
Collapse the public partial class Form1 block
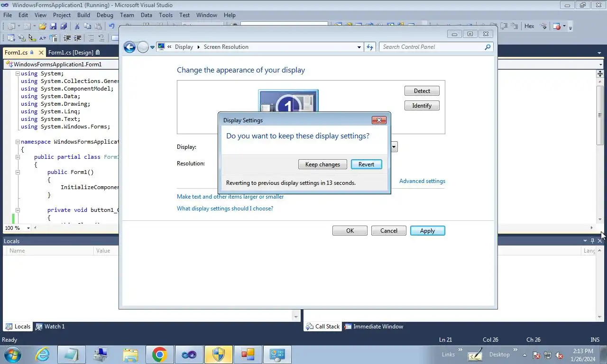(x=18, y=157)
